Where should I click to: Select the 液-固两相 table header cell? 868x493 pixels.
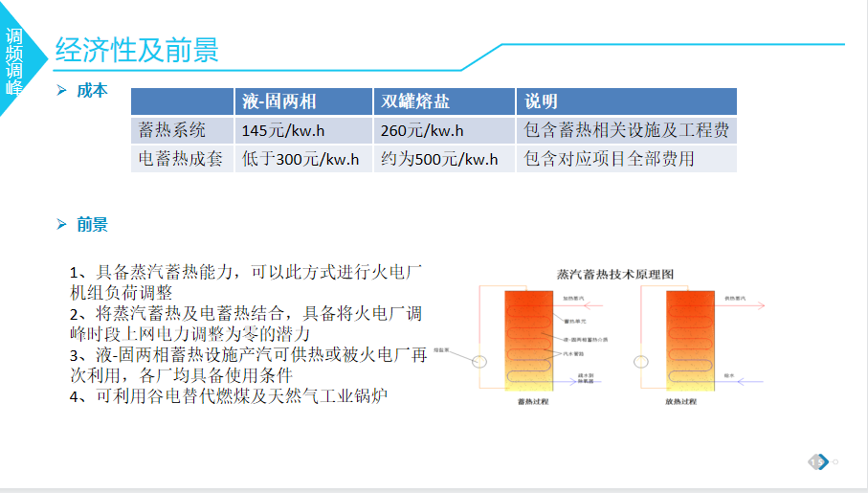[x=303, y=101]
